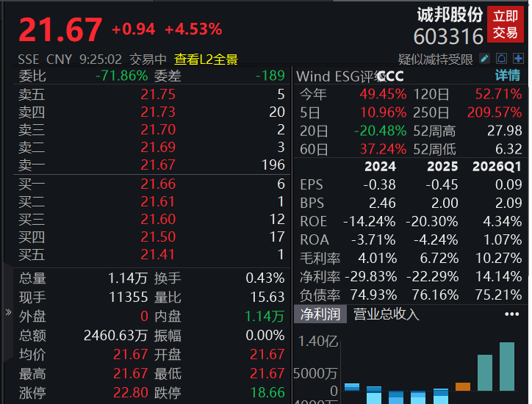Switch to the 净利润 tab
Screen dimensions: 532x404
point(320,314)
